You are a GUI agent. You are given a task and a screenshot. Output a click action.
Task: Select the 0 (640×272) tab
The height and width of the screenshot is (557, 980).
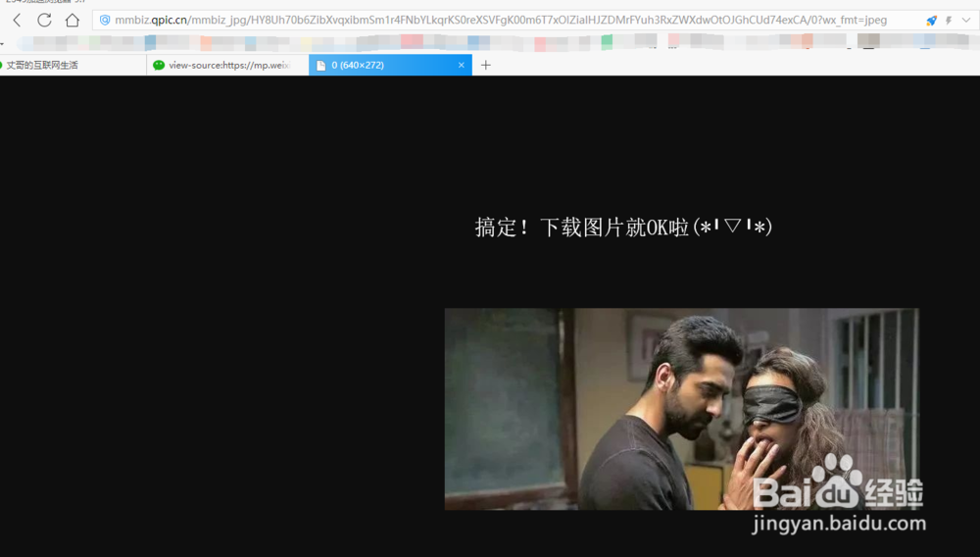click(x=390, y=65)
